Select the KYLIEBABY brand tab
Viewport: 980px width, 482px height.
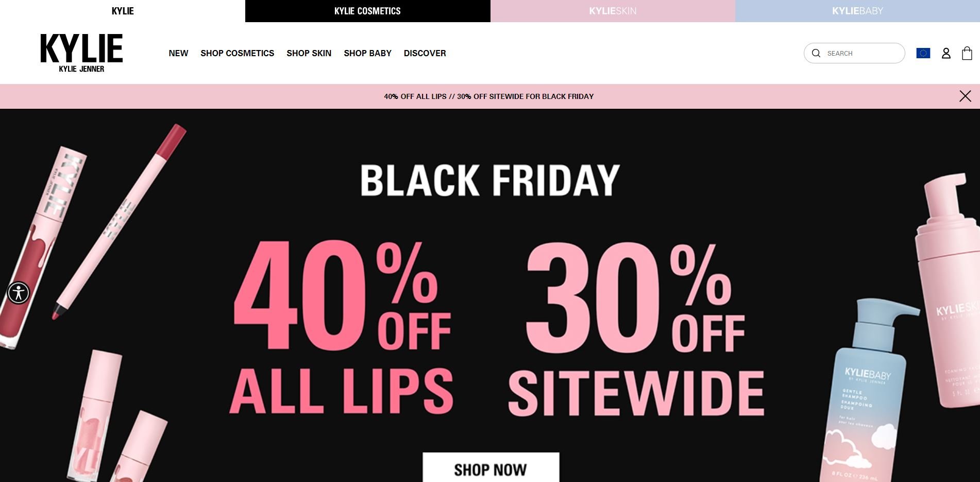857,11
